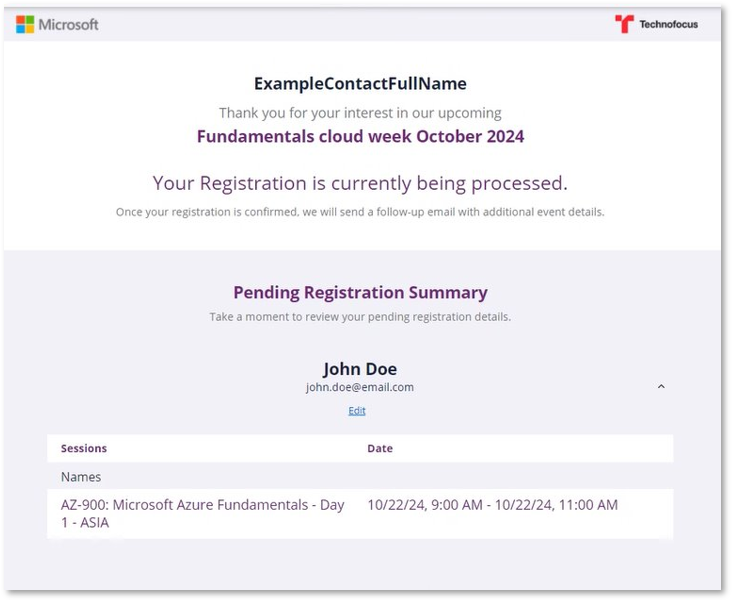
Task: Click the Sessions column header
Action: [84, 448]
